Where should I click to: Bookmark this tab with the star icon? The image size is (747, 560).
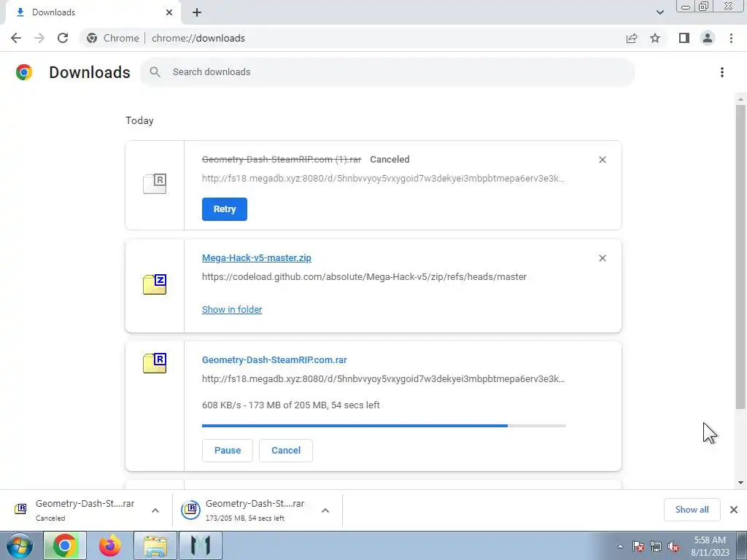pyautogui.click(x=655, y=38)
